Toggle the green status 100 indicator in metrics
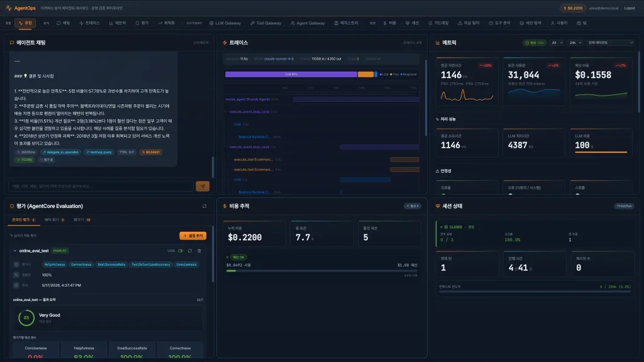The image size is (644, 362). (534, 43)
